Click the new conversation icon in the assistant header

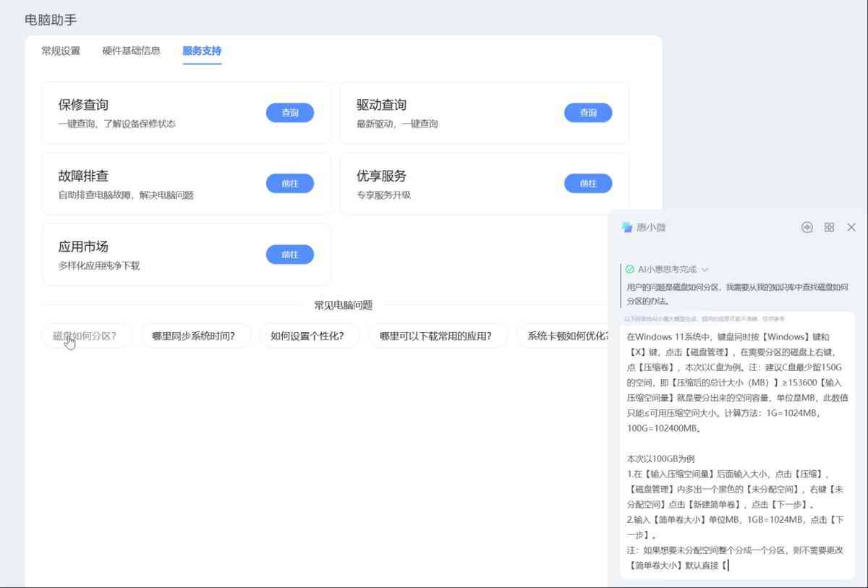click(x=807, y=226)
